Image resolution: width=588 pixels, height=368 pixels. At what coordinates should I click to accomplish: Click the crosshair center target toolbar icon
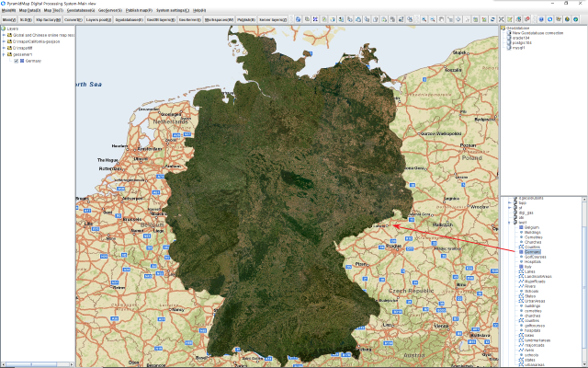point(458,19)
